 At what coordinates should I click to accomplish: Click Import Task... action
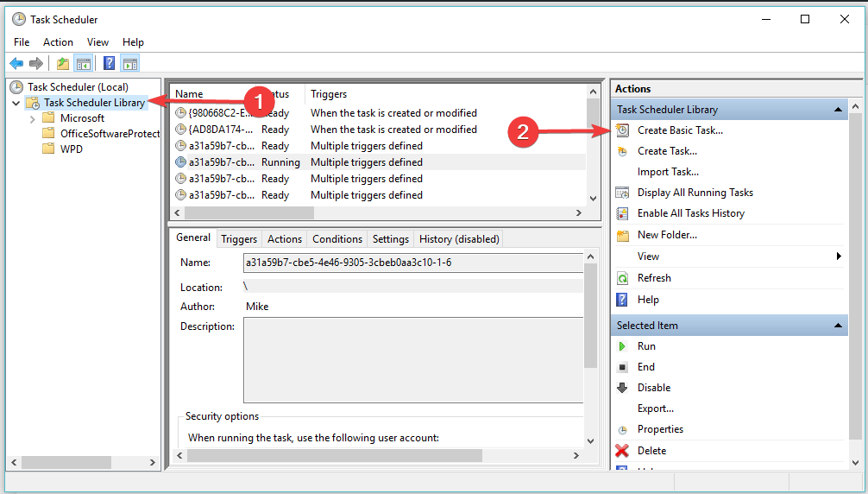coord(668,172)
